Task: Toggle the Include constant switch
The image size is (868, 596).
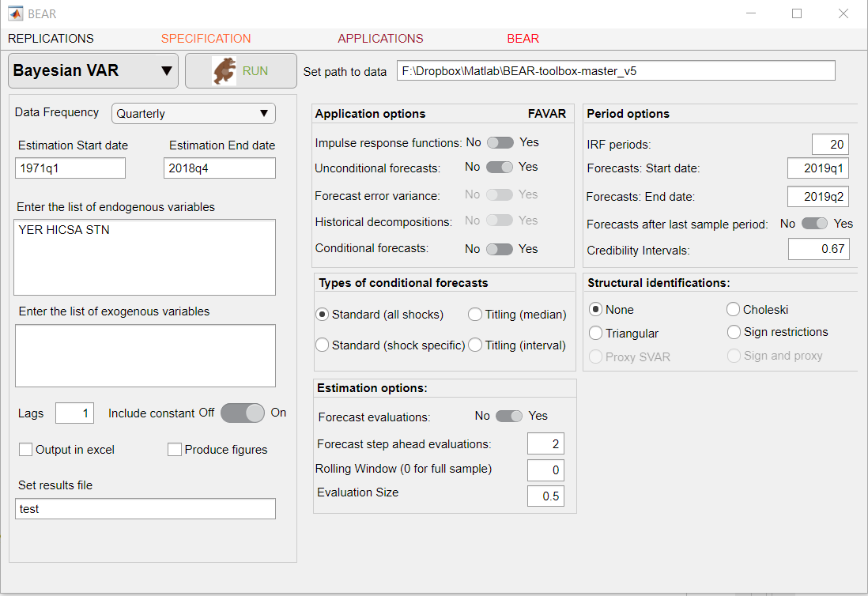Action: pos(243,413)
